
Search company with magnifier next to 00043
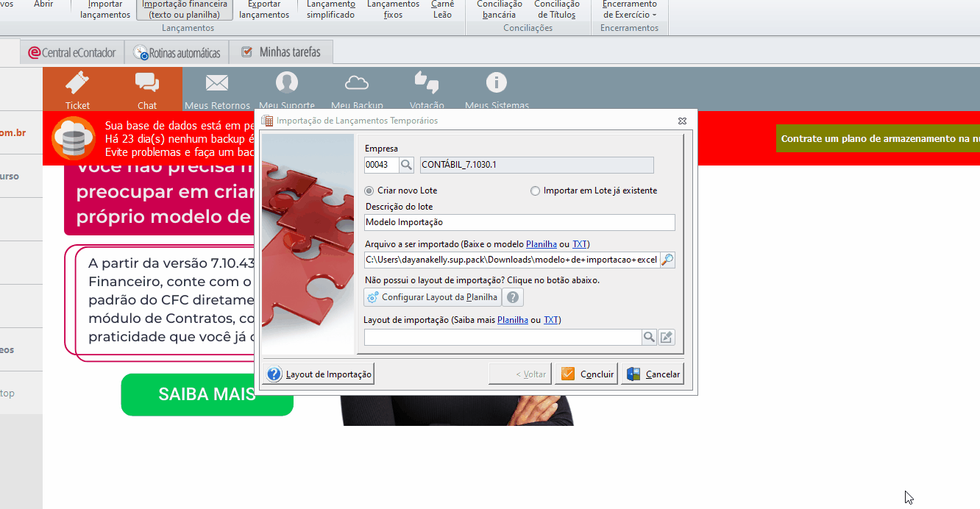point(407,165)
